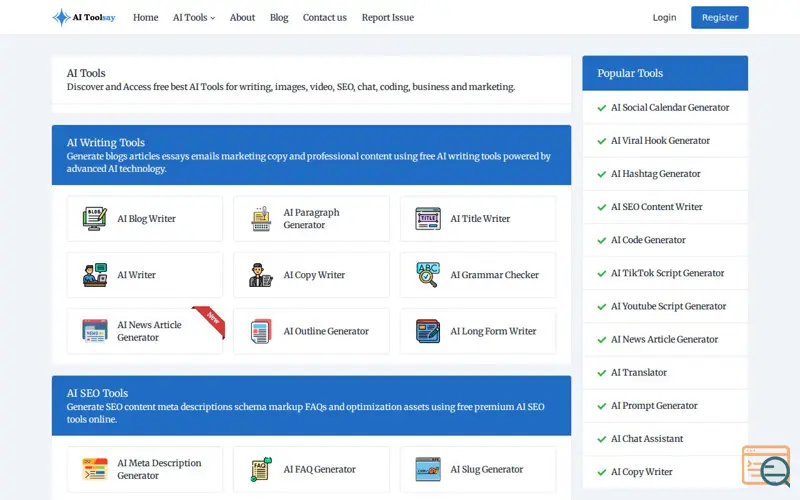Click checkmark beside AI Code Generator
The height and width of the screenshot is (500, 800).
(602, 240)
